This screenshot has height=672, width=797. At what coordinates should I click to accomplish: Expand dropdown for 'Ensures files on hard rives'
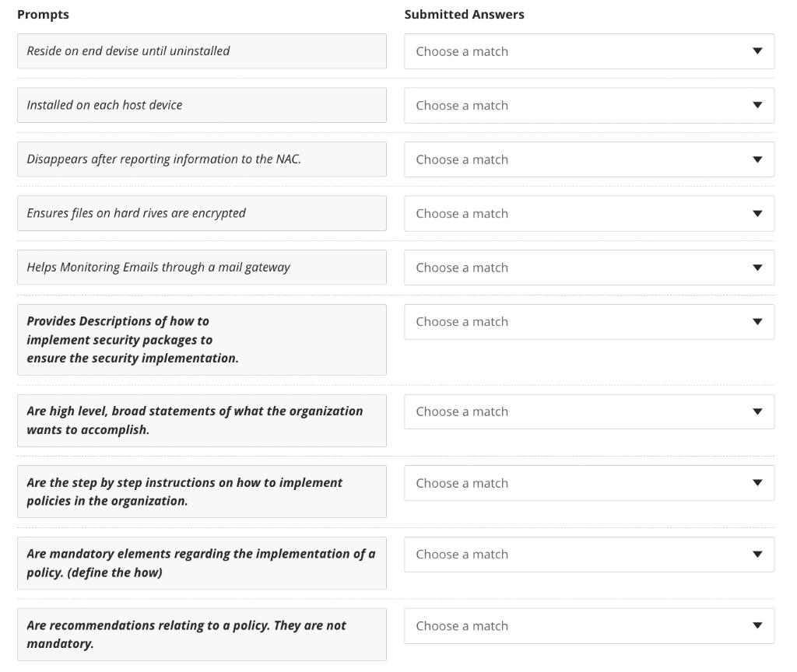pos(588,213)
